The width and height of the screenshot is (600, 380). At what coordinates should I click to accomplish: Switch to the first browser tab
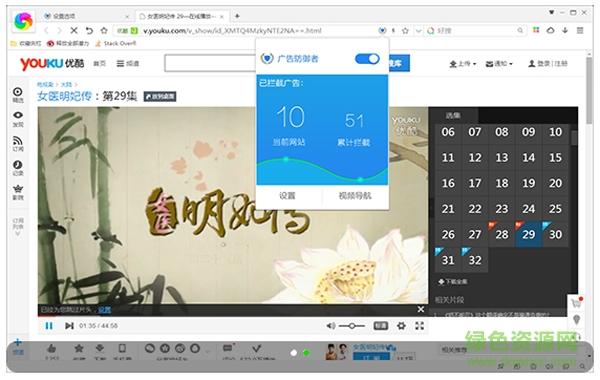pos(86,16)
